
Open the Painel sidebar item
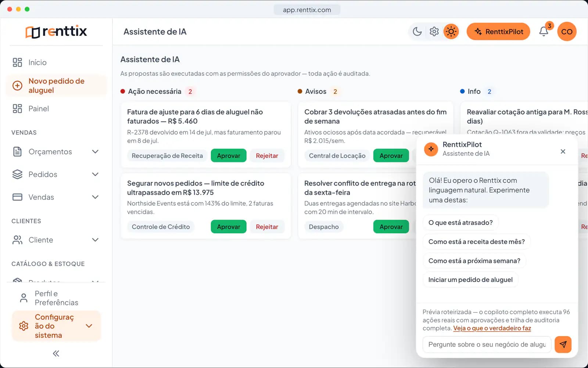coord(56,109)
